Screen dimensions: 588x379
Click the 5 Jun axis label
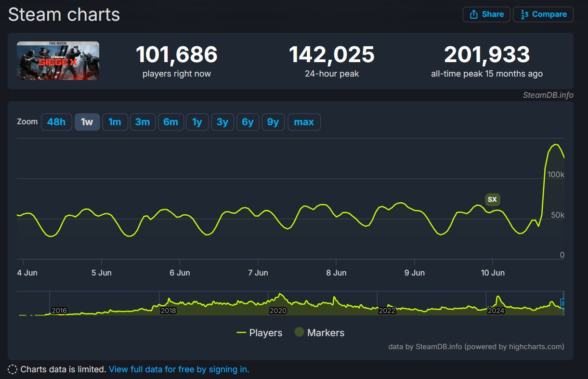click(102, 273)
